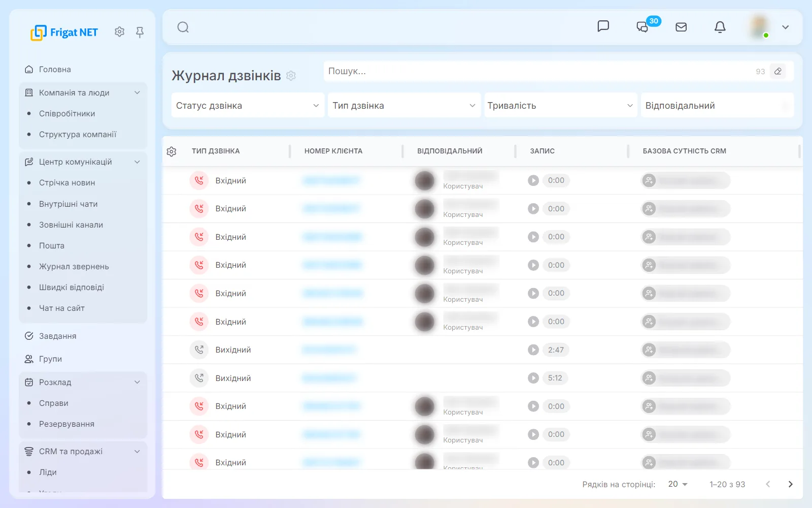
Task: Open the chat bubble icon in top bar
Action: coord(603,26)
